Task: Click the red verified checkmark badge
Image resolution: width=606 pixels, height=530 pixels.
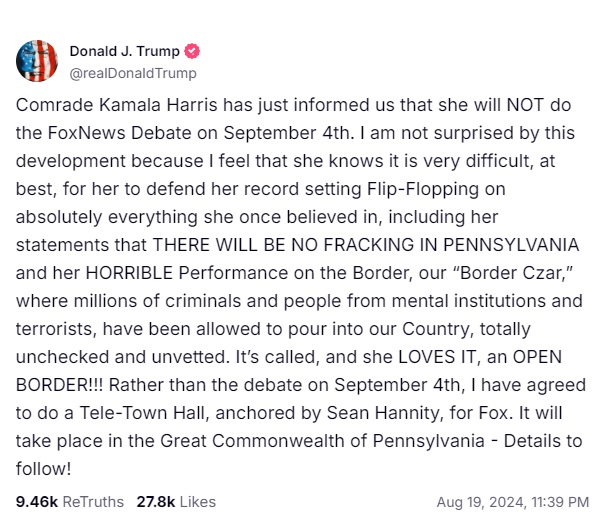Action: pyautogui.click(x=192, y=52)
